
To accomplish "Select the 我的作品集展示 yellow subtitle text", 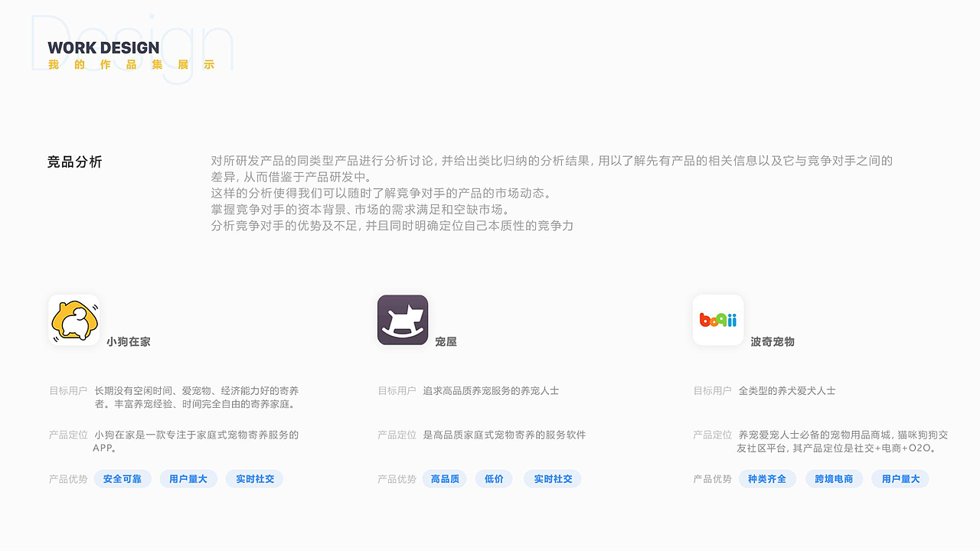I will click(x=130, y=65).
